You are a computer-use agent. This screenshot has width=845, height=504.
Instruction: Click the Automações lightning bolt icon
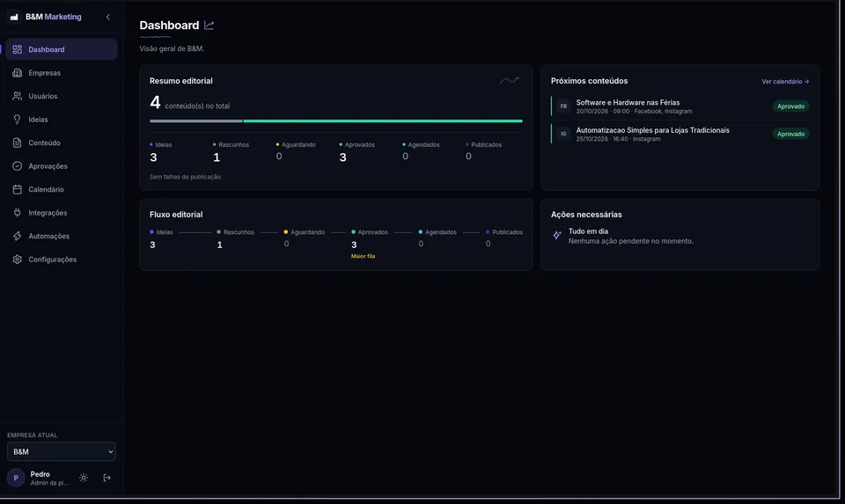[x=18, y=236]
